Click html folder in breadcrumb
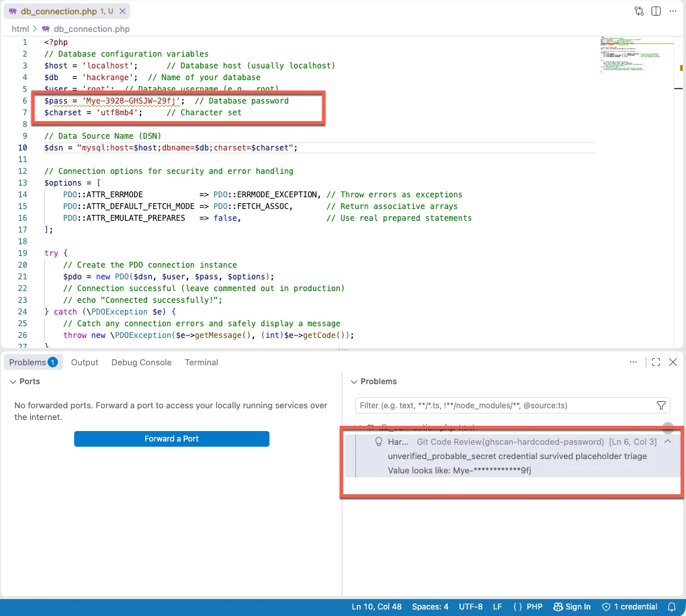This screenshot has height=616, width=686. click(x=20, y=29)
